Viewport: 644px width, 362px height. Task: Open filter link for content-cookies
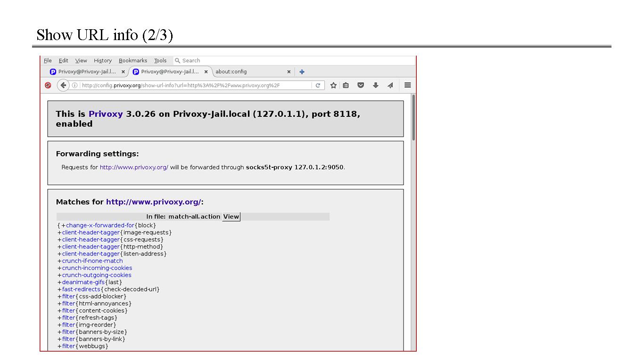(x=69, y=311)
